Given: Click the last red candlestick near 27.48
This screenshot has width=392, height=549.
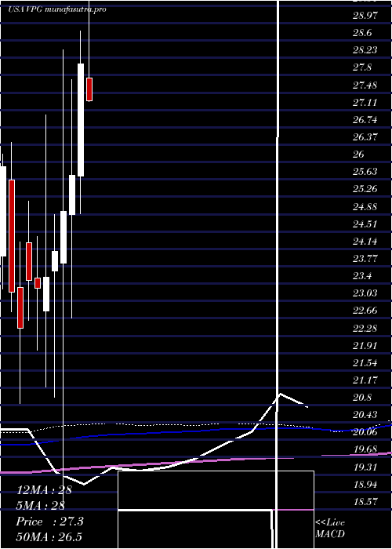Looking at the screenshot, I should (x=89, y=89).
